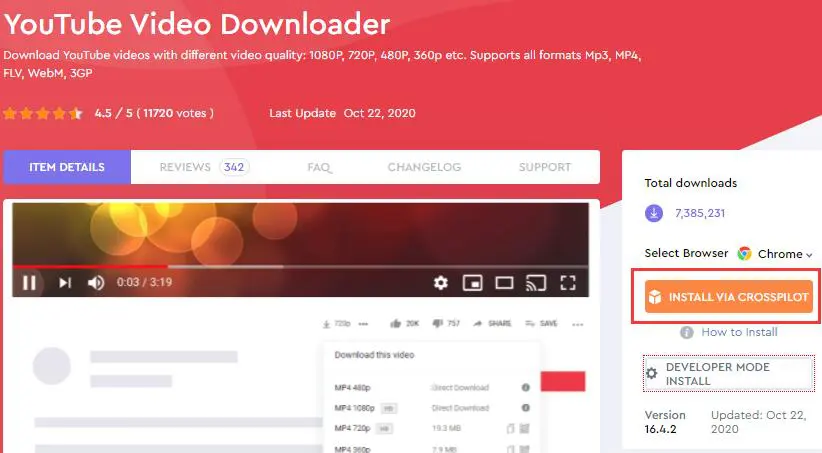The height and width of the screenshot is (453, 822).
Task: Pause the video with the pause icon
Action: click(29, 283)
